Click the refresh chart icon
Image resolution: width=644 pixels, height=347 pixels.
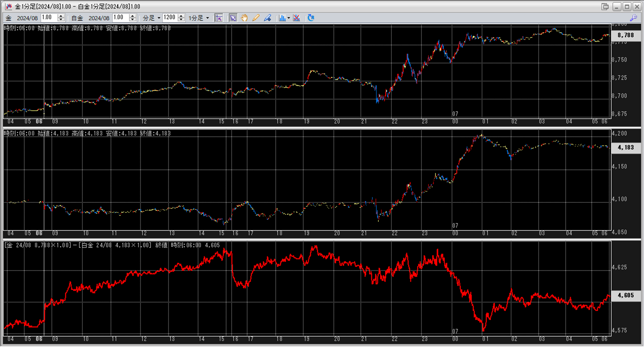tap(311, 18)
